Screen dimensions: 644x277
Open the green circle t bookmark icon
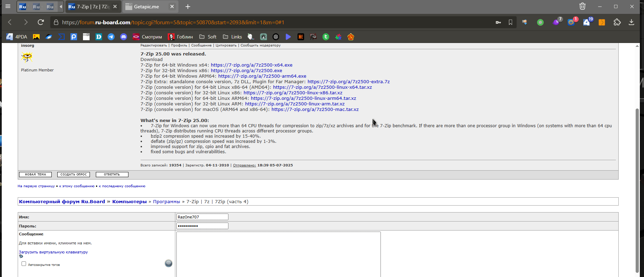[x=326, y=37]
